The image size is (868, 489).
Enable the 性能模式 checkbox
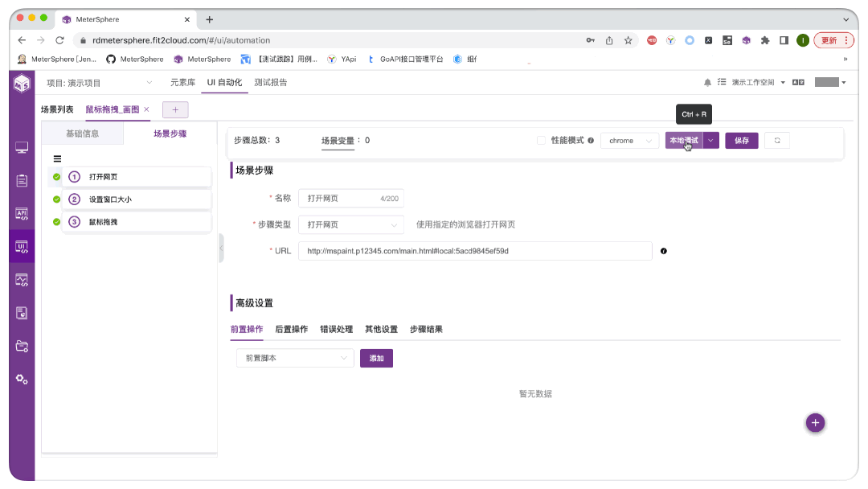pyautogui.click(x=540, y=140)
